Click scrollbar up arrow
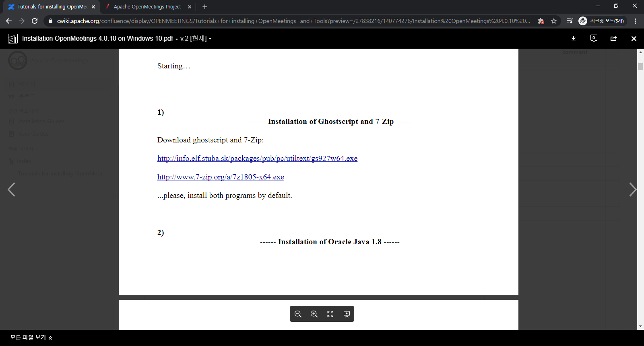This screenshot has width=644, height=346. click(640, 52)
